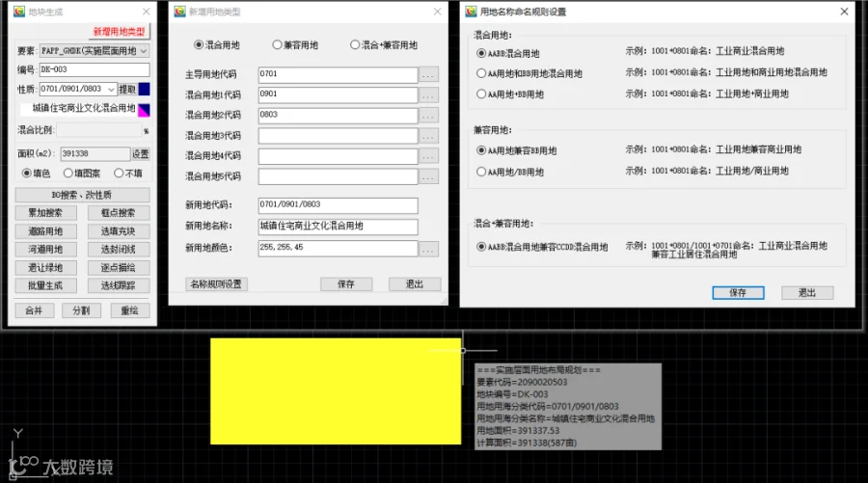Screen dimensions: 868x483
Task: Click the 批量生成 button
Action: coord(45,285)
